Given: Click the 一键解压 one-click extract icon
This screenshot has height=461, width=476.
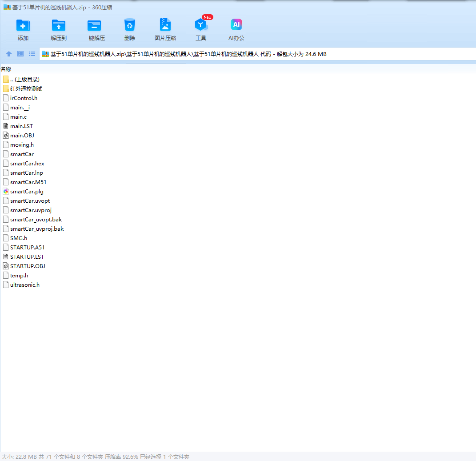Looking at the screenshot, I should coord(94,25).
